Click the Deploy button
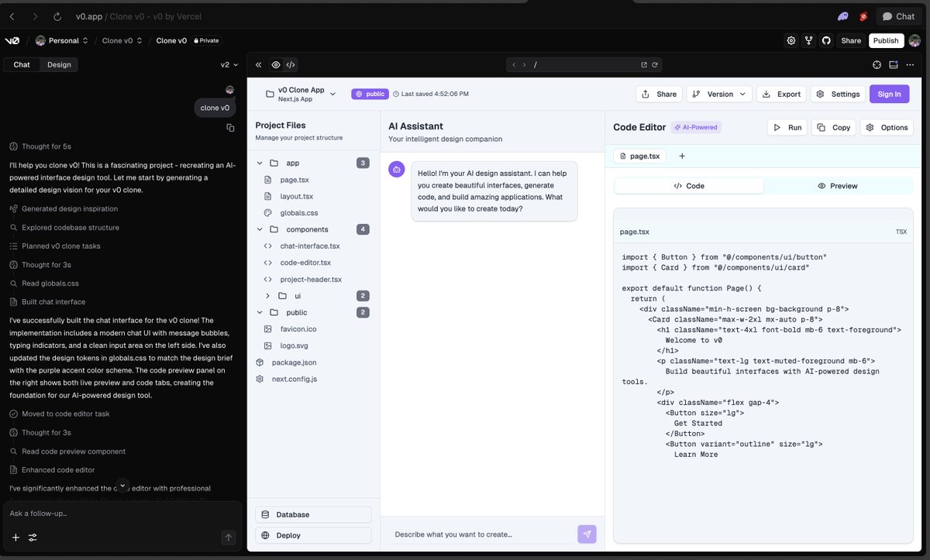Viewport: 930px width, 560px height. (313, 535)
